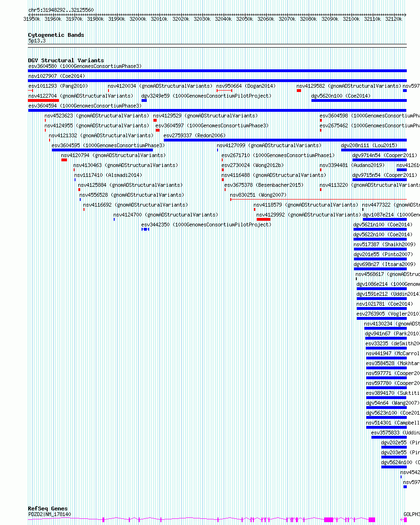Select variant esv1011293 (Pang2010)
This screenshot has width=420, height=525.
point(58,86)
